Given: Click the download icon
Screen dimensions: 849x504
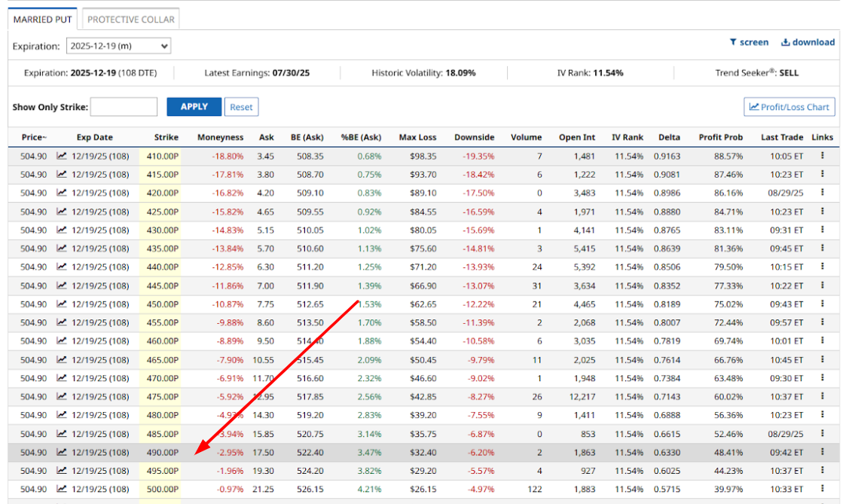Looking at the screenshot, I should point(785,42).
